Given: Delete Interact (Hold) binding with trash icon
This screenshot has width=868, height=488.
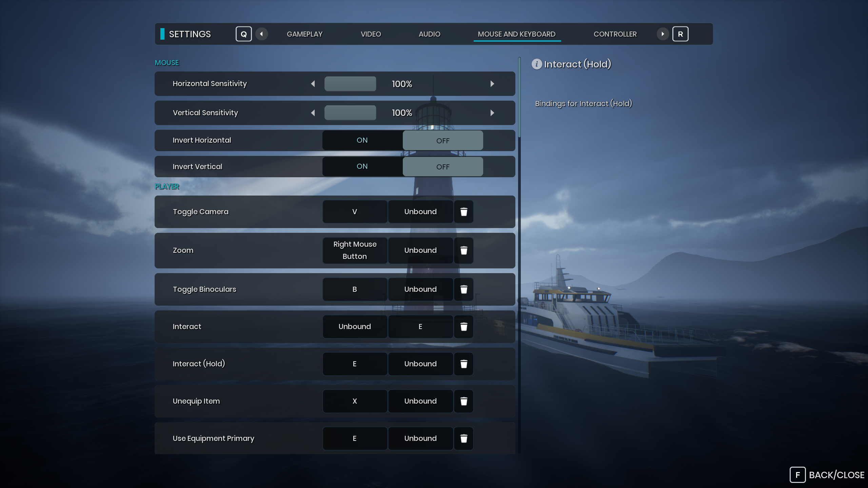Looking at the screenshot, I should click(463, 364).
